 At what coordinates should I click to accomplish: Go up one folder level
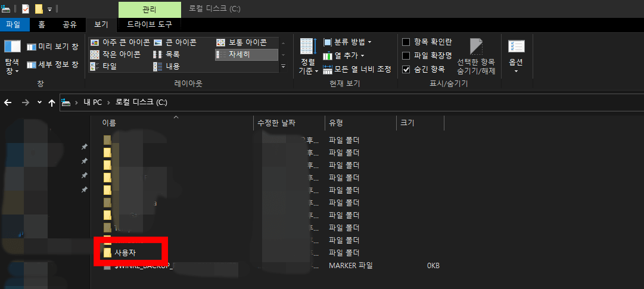click(52, 102)
